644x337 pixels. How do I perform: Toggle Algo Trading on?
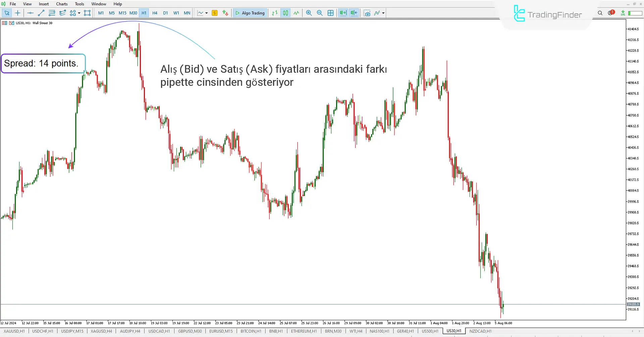tap(250, 13)
